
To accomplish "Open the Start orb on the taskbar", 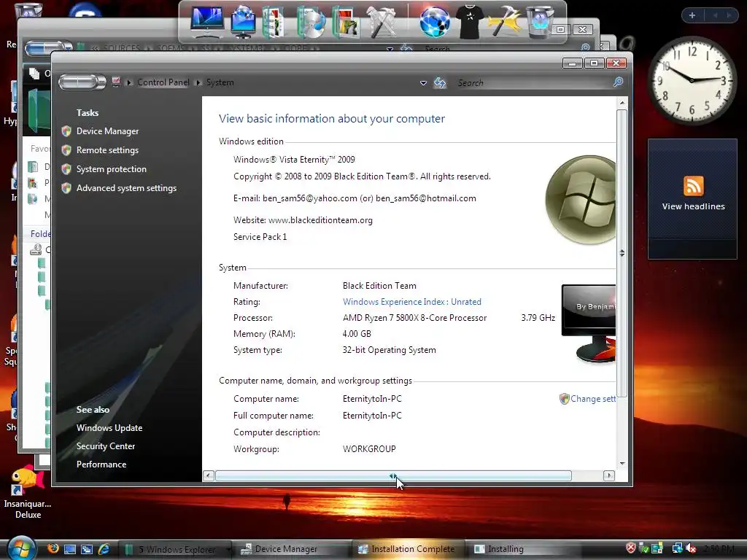I will (x=21, y=548).
